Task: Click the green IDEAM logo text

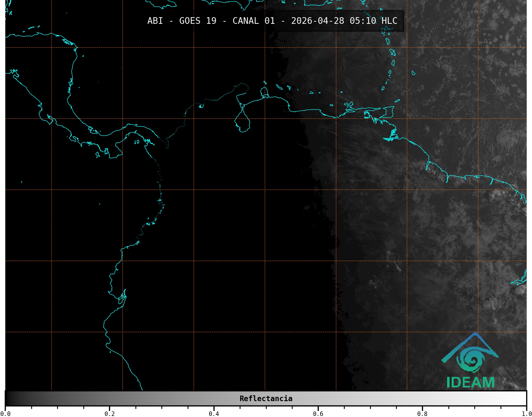Action: tap(470, 382)
